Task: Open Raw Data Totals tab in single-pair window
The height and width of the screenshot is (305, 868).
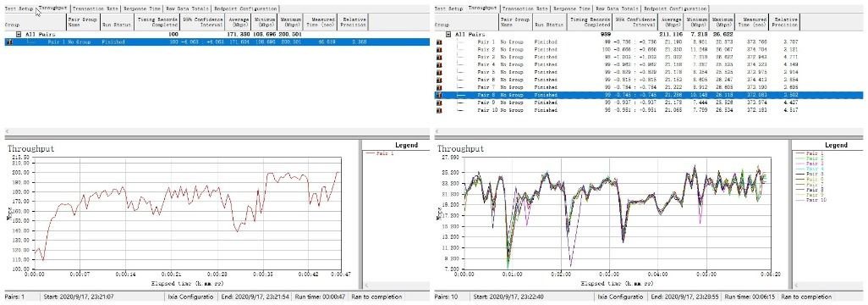Action: [187, 8]
